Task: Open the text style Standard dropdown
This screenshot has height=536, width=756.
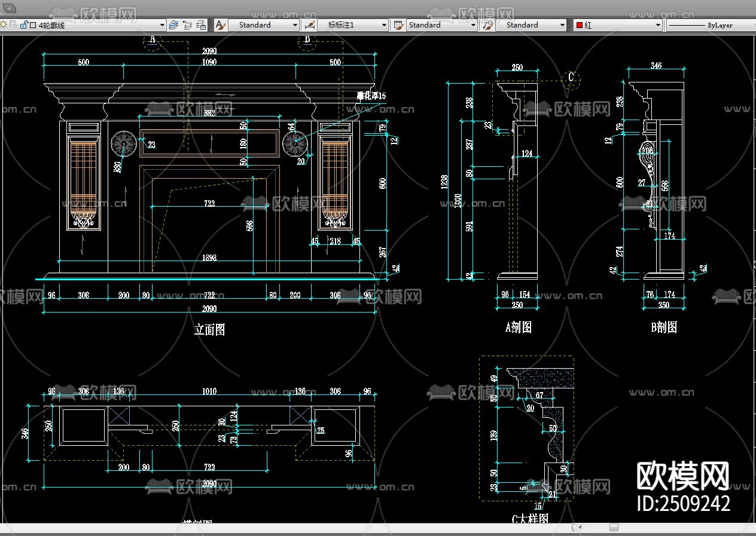Action: [x=295, y=25]
